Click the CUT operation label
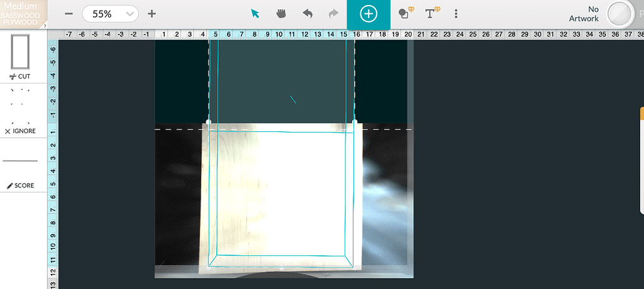Viewport: 644px width, 289px height. pos(20,77)
